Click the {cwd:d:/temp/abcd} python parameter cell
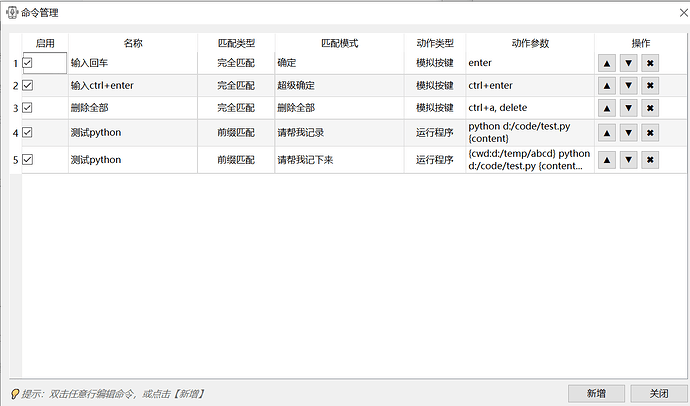 [530, 160]
